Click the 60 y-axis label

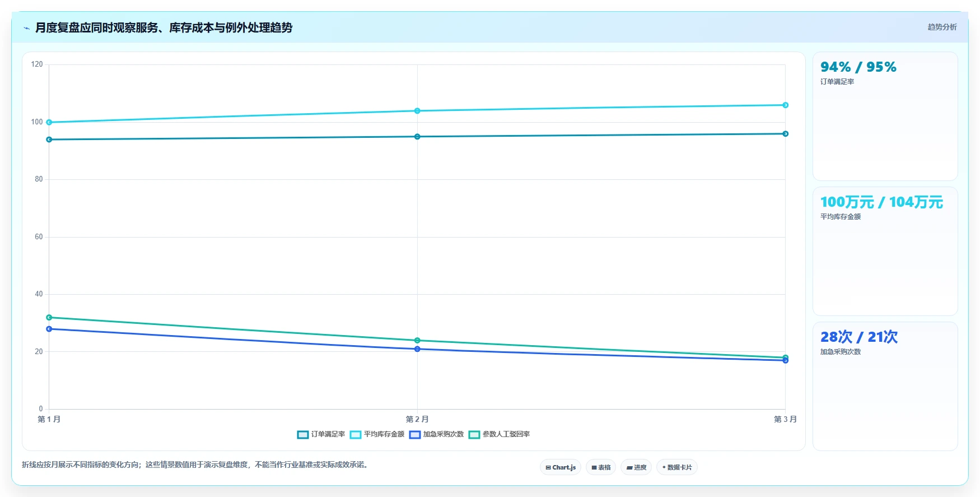[x=39, y=237]
